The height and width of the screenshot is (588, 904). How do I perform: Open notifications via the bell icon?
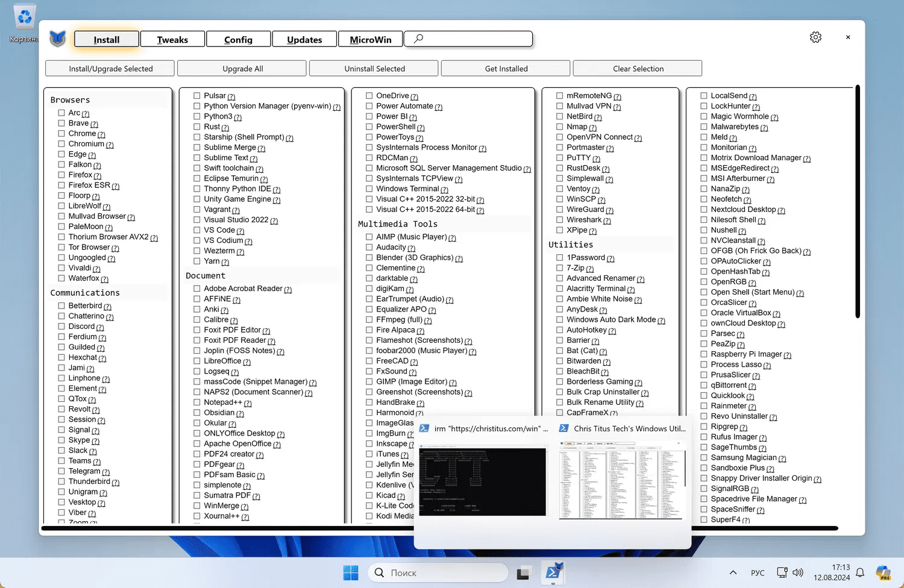click(860, 573)
